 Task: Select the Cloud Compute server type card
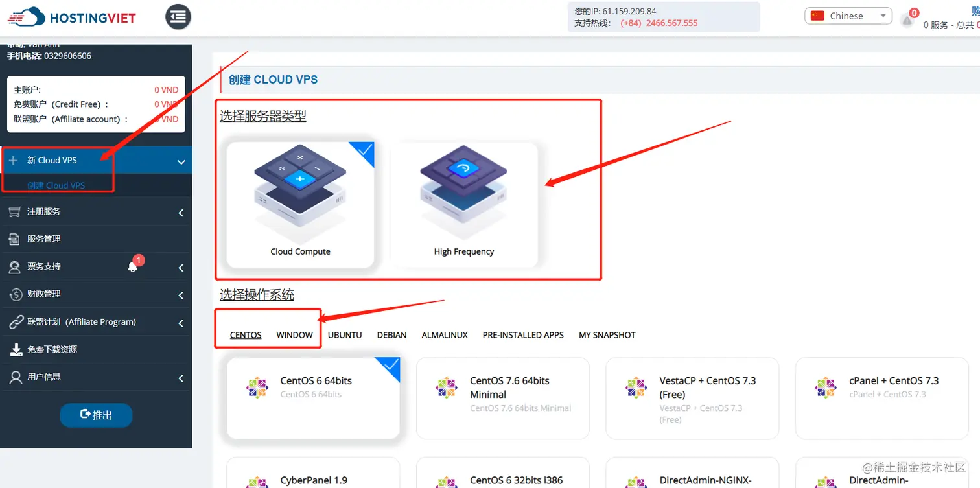click(x=300, y=204)
